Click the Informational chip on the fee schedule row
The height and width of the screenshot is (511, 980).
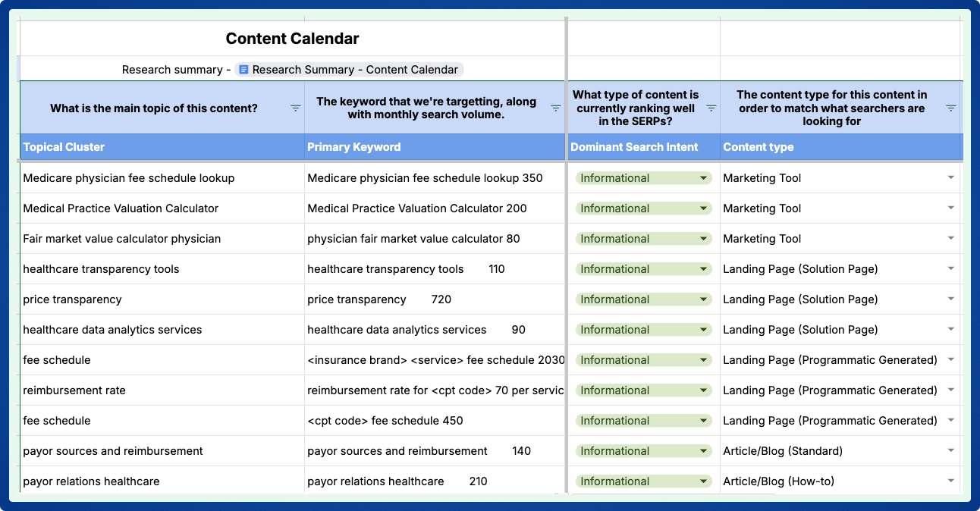point(643,359)
